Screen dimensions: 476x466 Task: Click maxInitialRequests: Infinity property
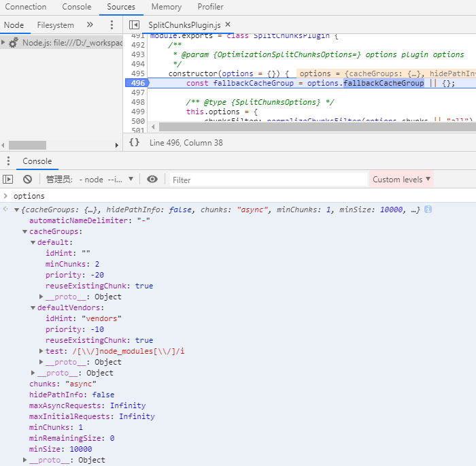click(92, 416)
